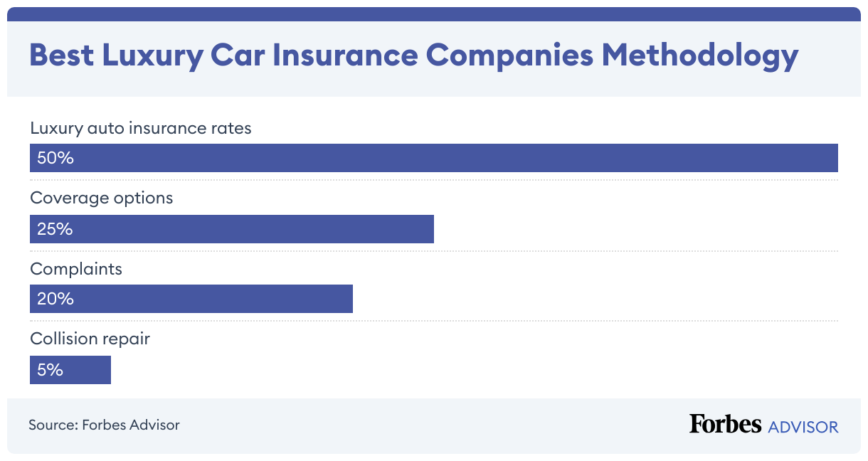Click the 50% value text

coord(55,158)
